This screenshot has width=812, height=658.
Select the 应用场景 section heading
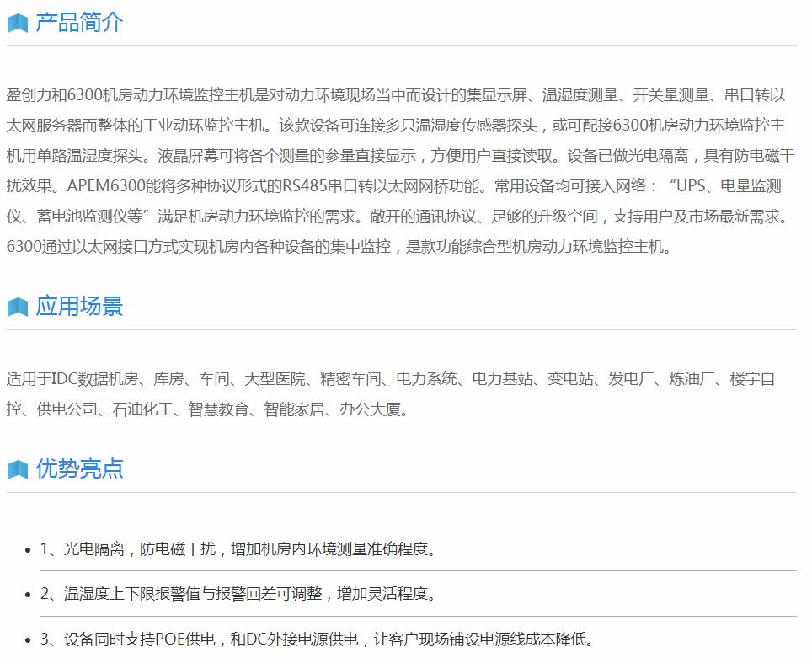(x=79, y=307)
